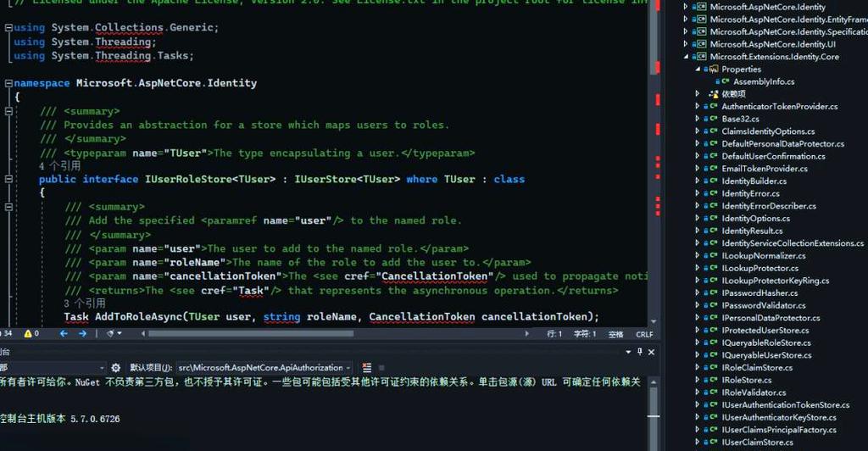Click the line number indicator 行: 1

pos(554,334)
